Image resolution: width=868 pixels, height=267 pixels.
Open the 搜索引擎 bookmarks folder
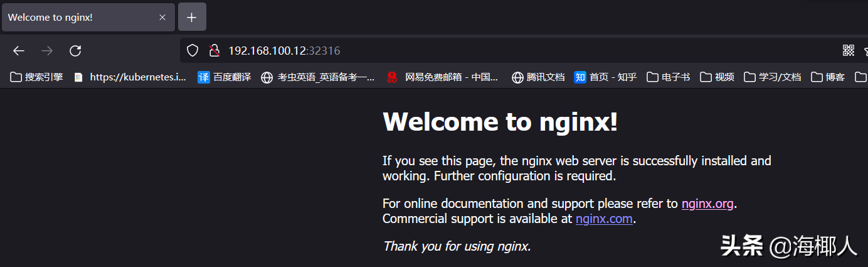37,77
